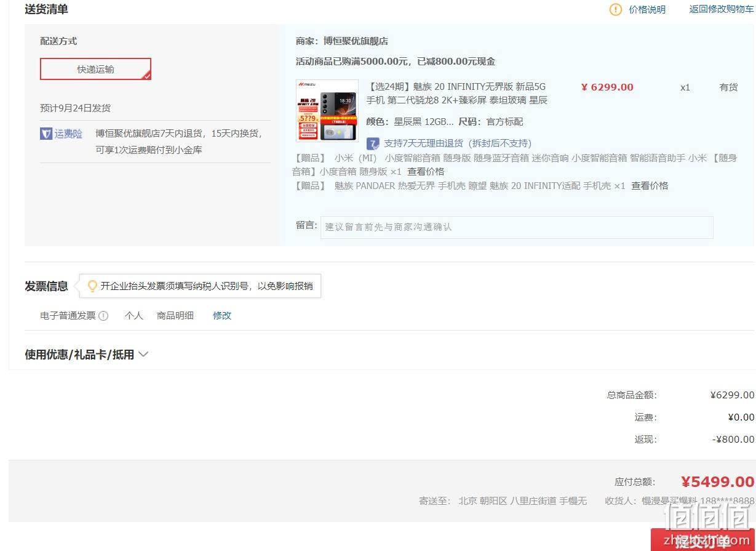Click the info icon beside 电子普通发票

click(103, 316)
